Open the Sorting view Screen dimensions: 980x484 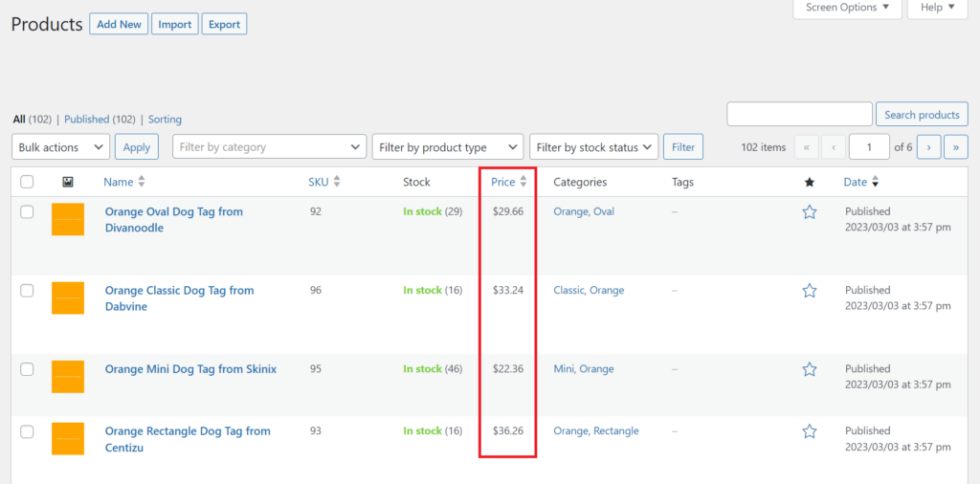165,119
